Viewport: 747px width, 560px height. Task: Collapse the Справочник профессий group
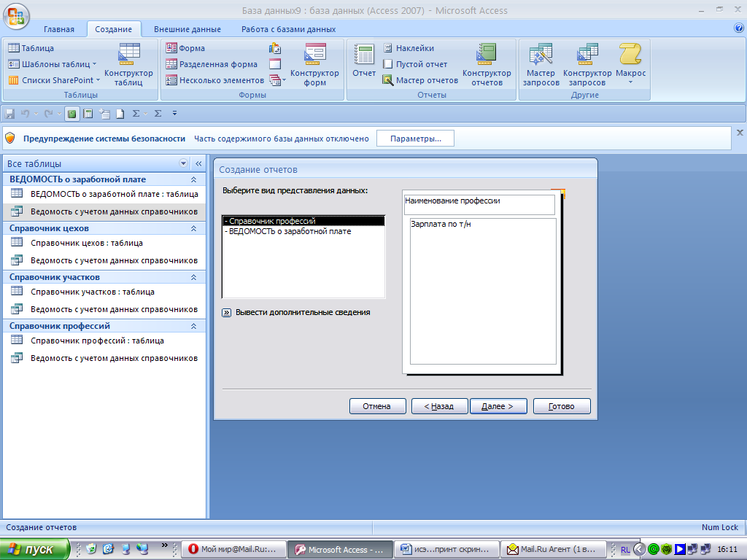click(193, 326)
